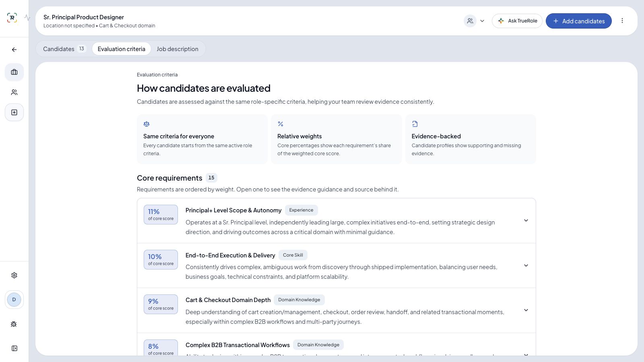Click the Core requirements count badge 15

211,178
